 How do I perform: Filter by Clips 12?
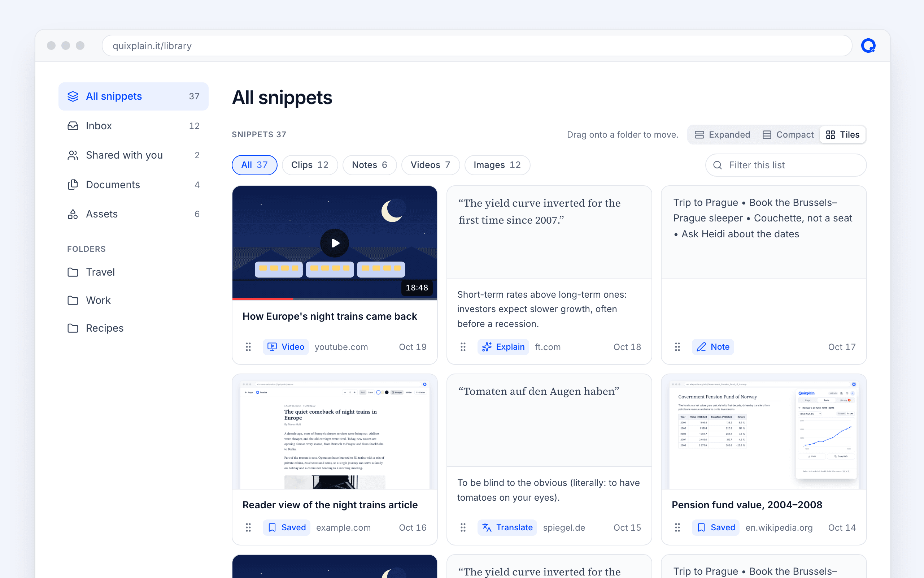point(310,165)
